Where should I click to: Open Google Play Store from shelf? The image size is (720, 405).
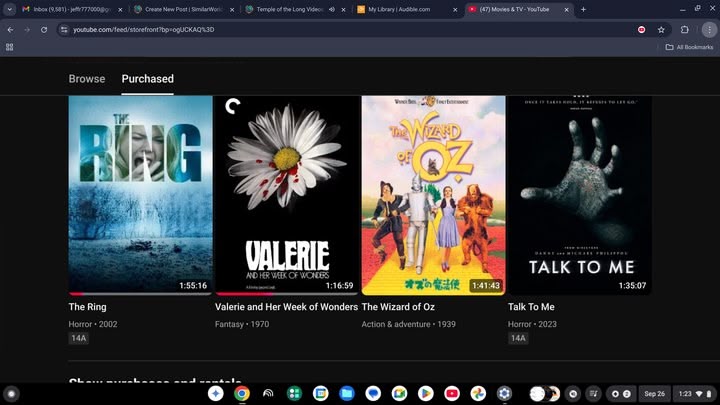(425, 394)
